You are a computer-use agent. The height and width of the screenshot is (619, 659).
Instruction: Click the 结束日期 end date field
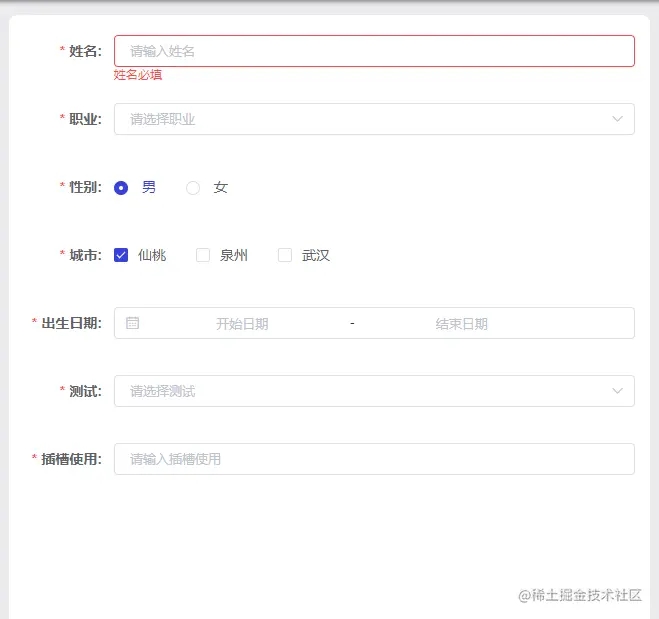tap(461, 324)
